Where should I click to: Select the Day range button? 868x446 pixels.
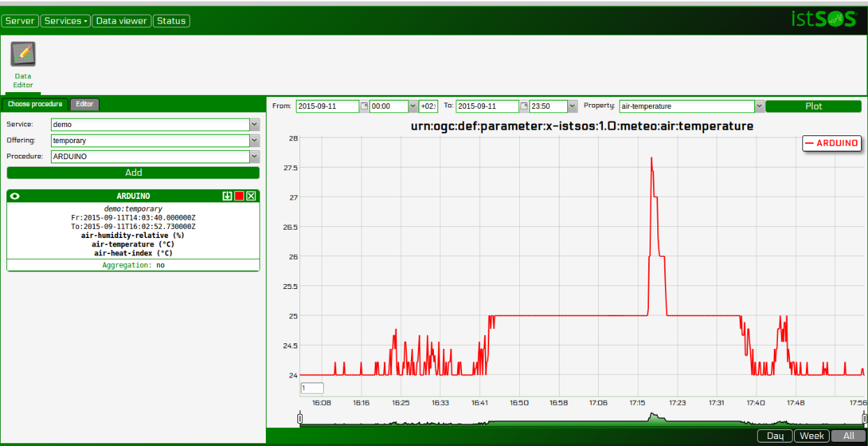(x=775, y=436)
